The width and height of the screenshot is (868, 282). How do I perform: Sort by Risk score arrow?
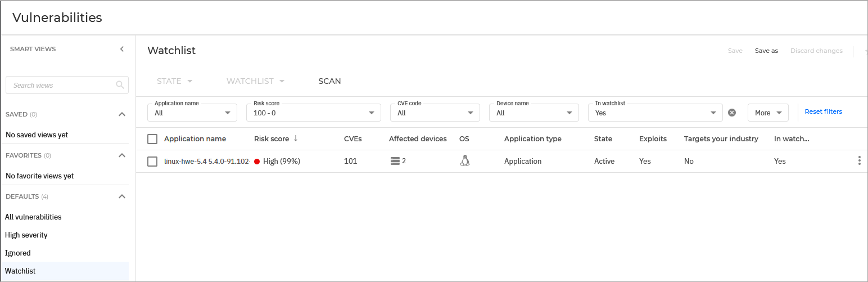point(296,138)
